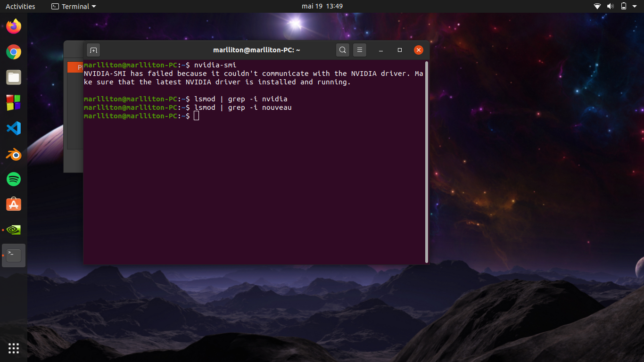Open the terminal hamburger menu
Image resolution: width=644 pixels, height=362 pixels.
(360, 50)
